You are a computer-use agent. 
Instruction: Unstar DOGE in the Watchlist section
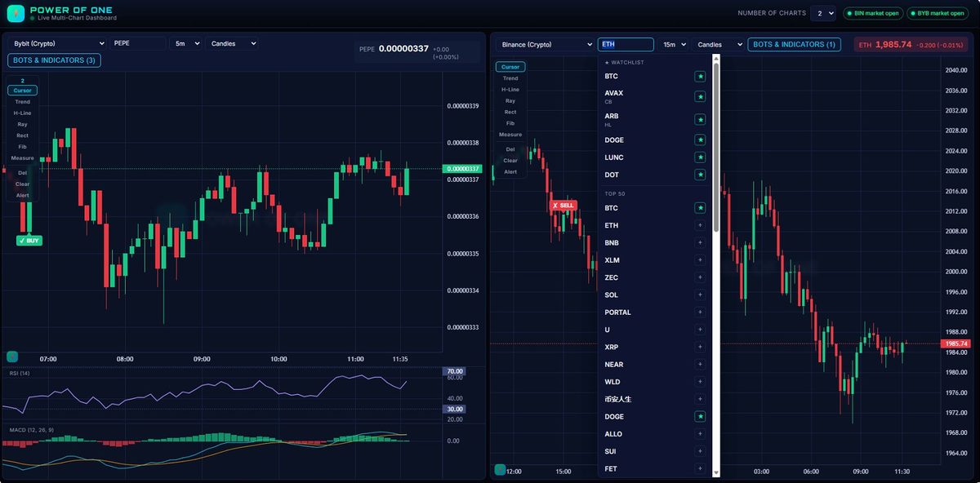click(x=700, y=140)
